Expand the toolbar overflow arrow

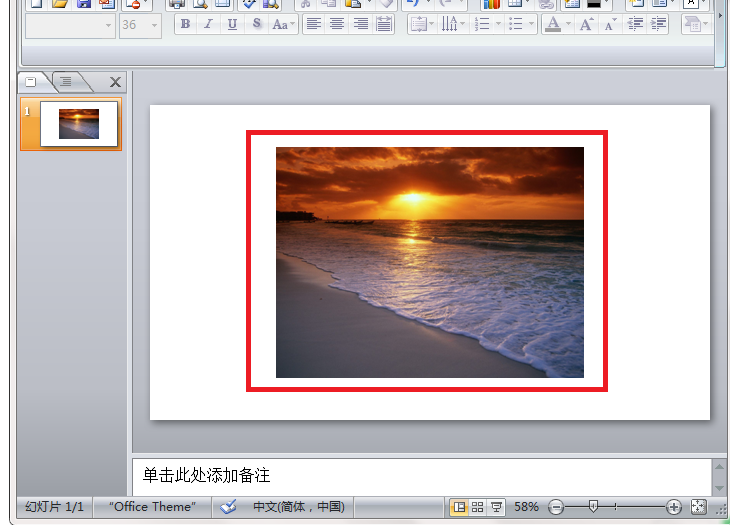(x=721, y=15)
